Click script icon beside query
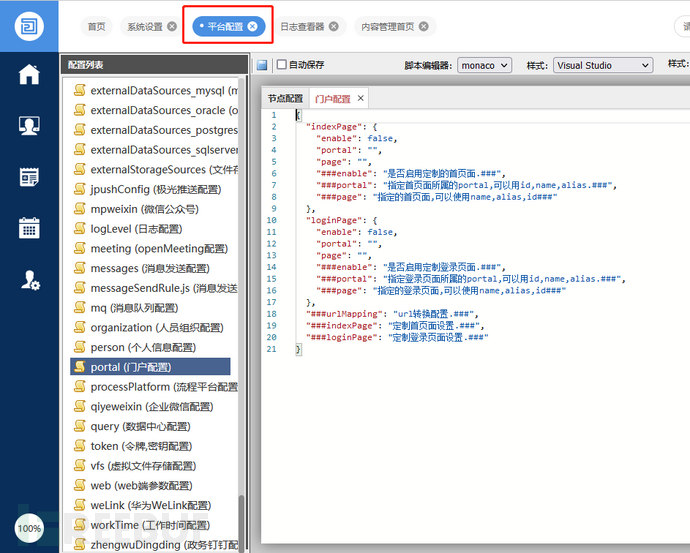The image size is (690, 553). point(80,426)
